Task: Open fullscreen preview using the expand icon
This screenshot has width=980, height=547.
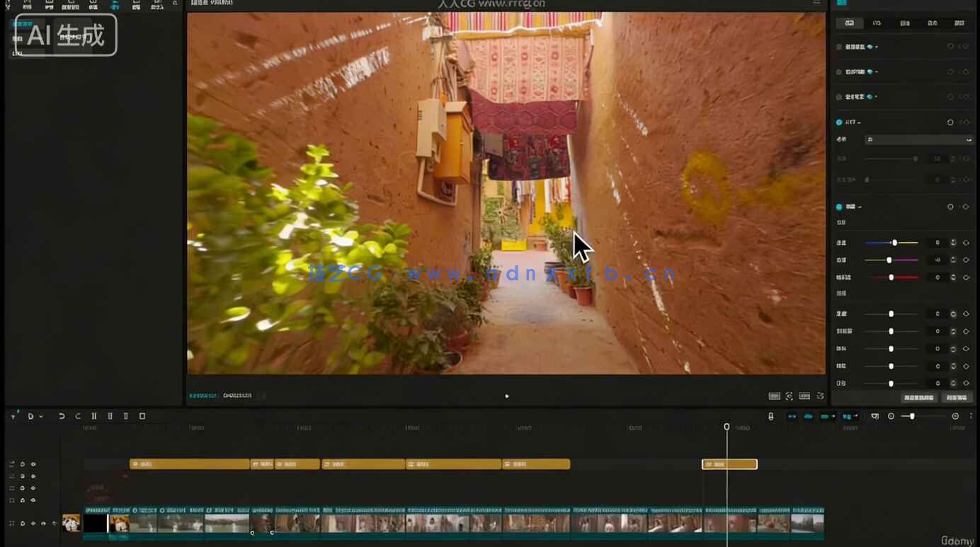Action: [820, 396]
